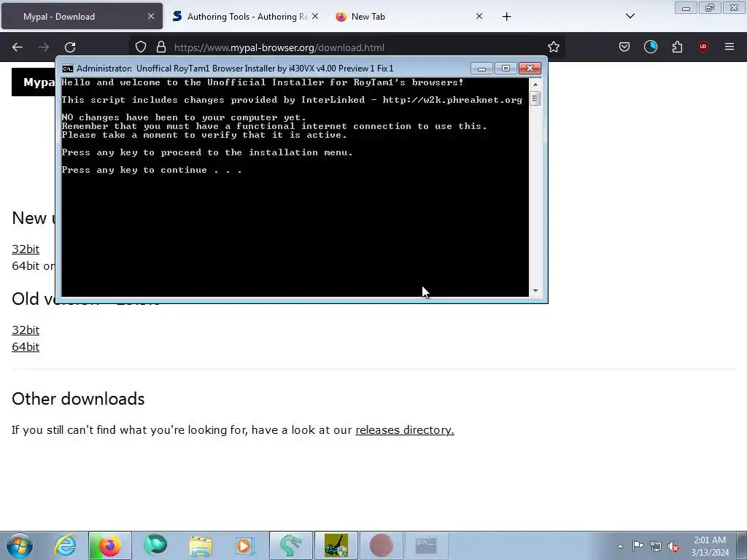Screen dimensions: 747x560
Task: Switch to Firefox in the taskbar
Action: (109, 545)
